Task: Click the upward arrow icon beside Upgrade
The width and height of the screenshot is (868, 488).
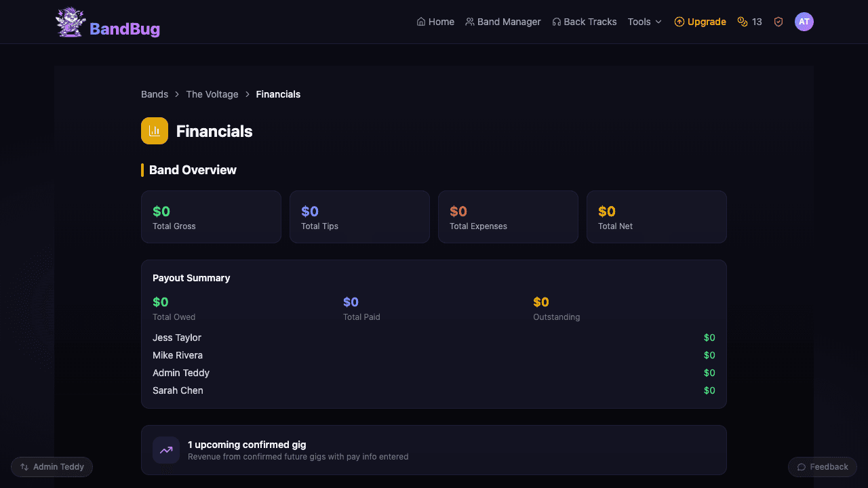Action: pyautogui.click(x=679, y=21)
